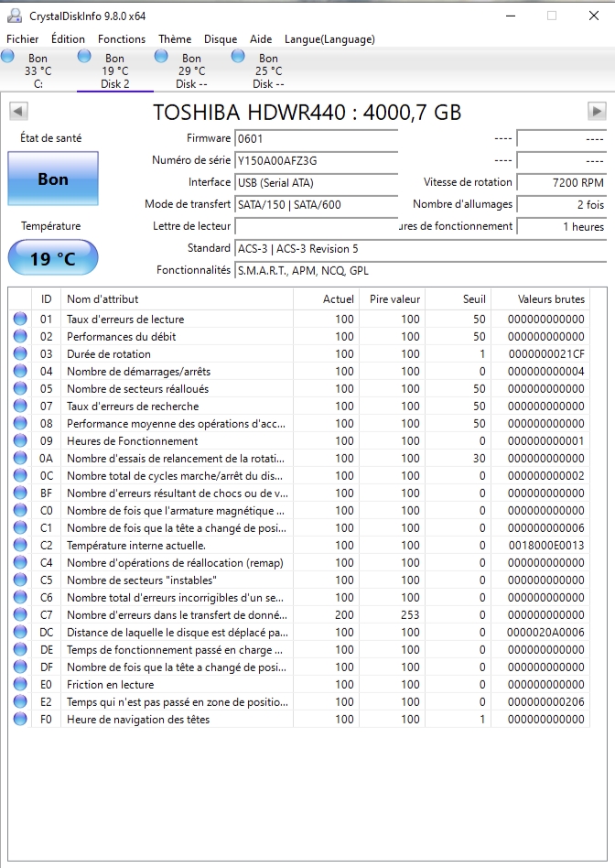Click status orb for attribute 07 row

coord(20,406)
